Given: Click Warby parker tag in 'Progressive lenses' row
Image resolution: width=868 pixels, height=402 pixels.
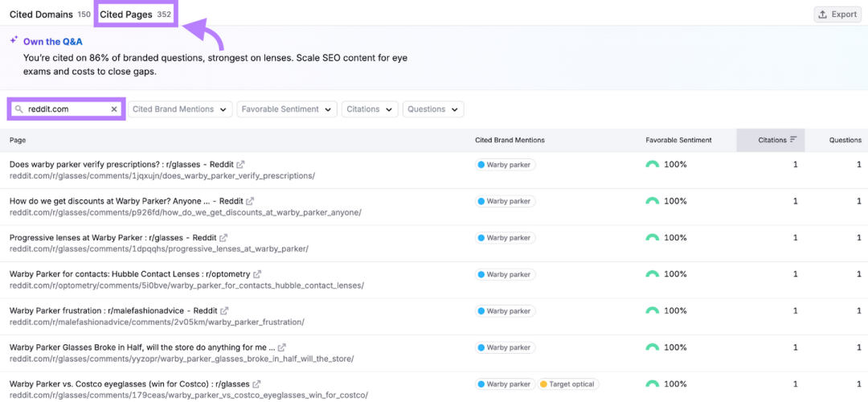Looking at the screenshot, I should click(505, 237).
